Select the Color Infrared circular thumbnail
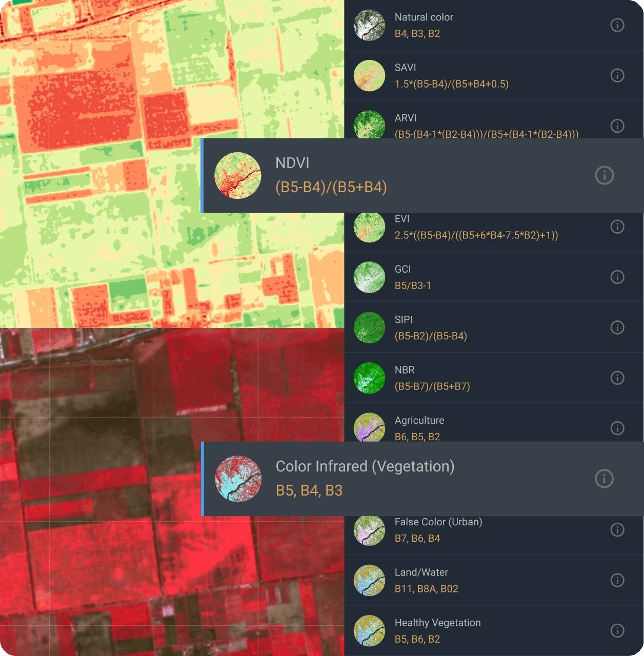Image resolution: width=644 pixels, height=656 pixels. pyautogui.click(x=238, y=479)
